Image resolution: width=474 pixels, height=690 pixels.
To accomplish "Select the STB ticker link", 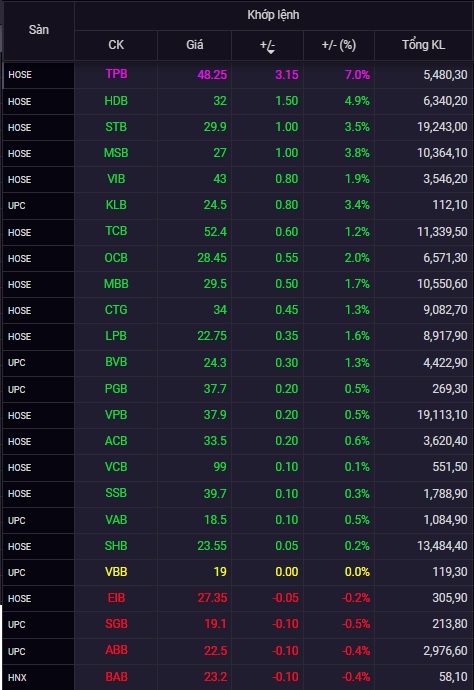I will (116, 127).
